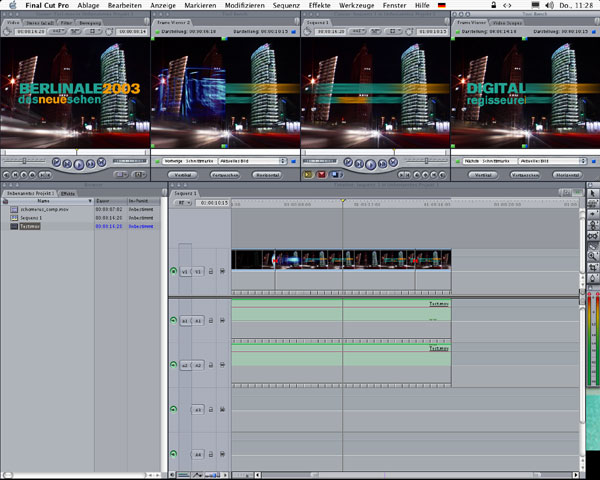Viewport: 600px width, 480px height.
Task: Click Vertauschen button in the right Frame Viewer
Action: pyautogui.click(x=525, y=175)
